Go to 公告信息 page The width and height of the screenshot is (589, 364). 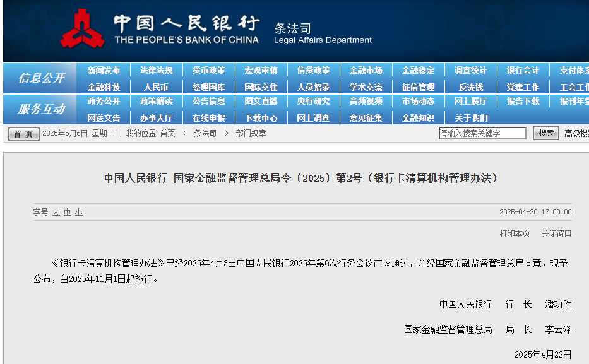[208, 101]
